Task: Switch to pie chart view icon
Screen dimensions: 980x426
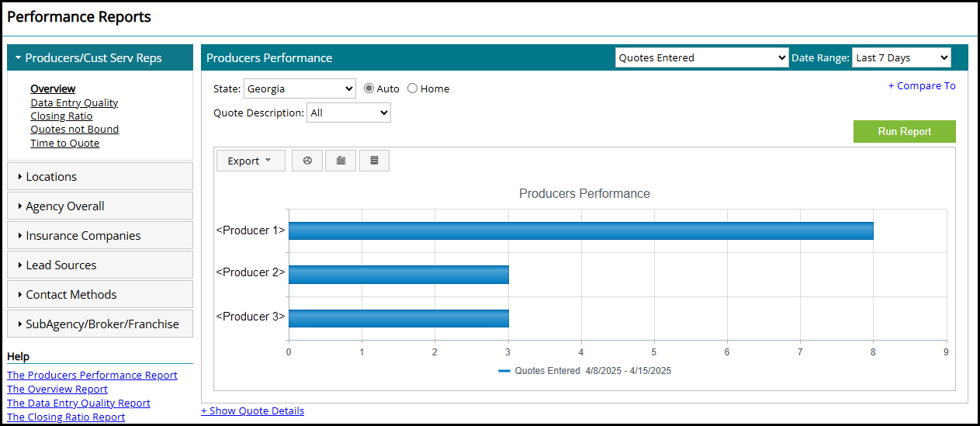Action: click(307, 161)
